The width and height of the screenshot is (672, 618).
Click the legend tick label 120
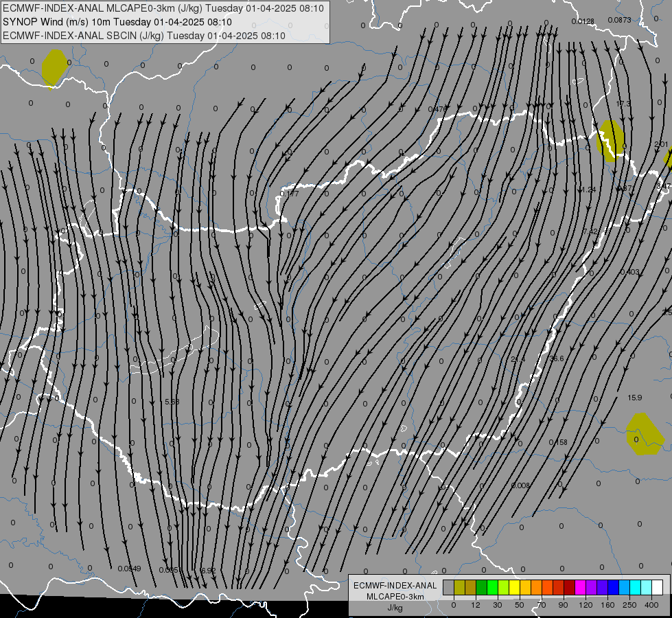point(586,605)
